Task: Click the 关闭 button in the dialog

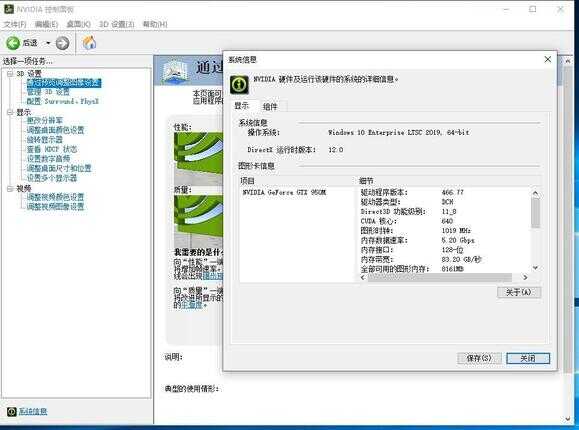Action: [x=528, y=358]
